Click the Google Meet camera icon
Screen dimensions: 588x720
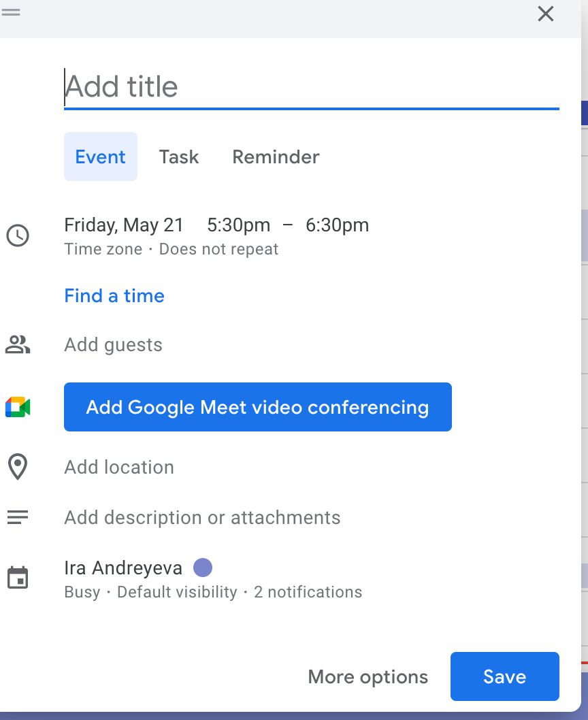coord(18,407)
